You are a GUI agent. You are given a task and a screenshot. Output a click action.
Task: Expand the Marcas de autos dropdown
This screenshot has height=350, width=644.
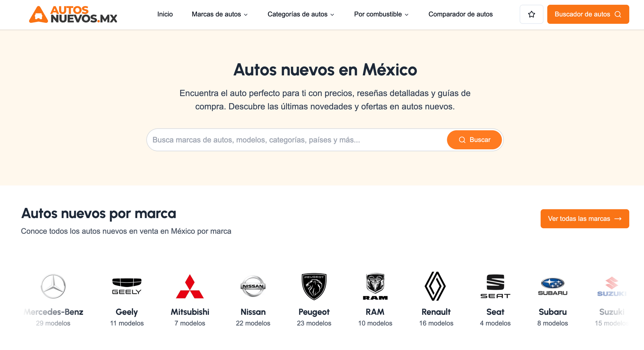pos(220,14)
